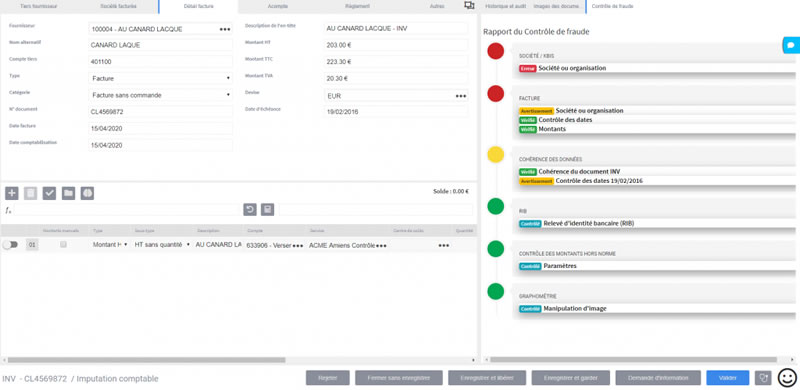This screenshot has width=800, height=390.
Task: Open service lookup dots next to ACME Amiens Contrôle
Action: point(381,246)
